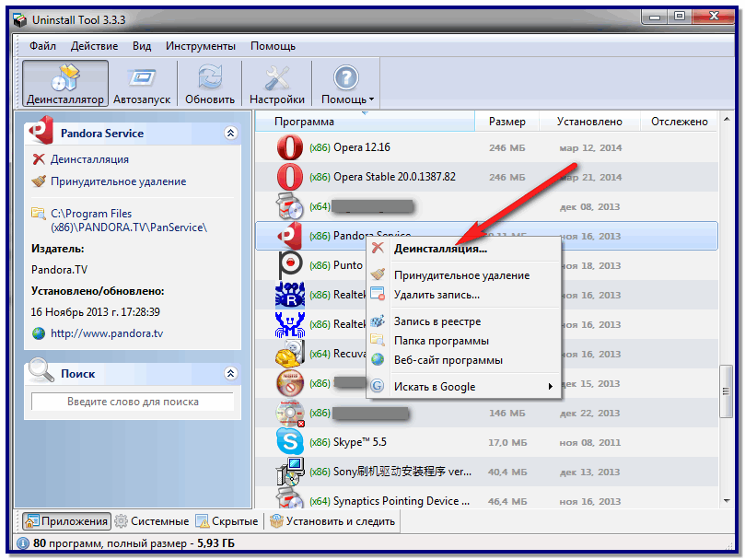Sort list by Отслежено column header
745x560 pixels.
[679, 122]
